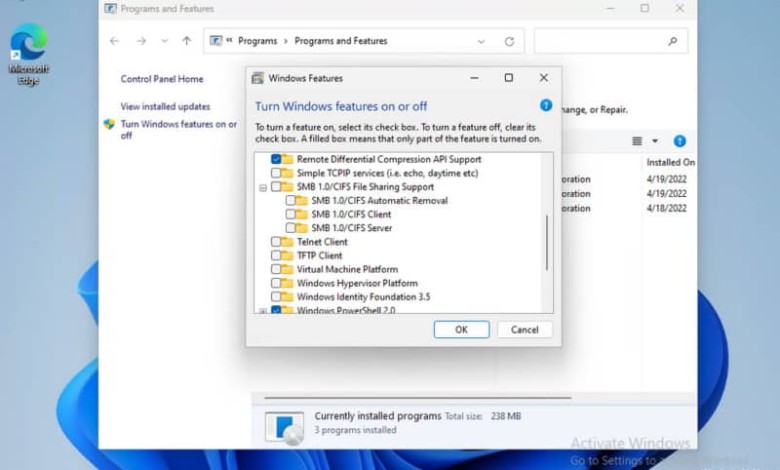Click the horizontal scrollbar in programs list
Screen dimensions: 780x470
(x=417, y=398)
